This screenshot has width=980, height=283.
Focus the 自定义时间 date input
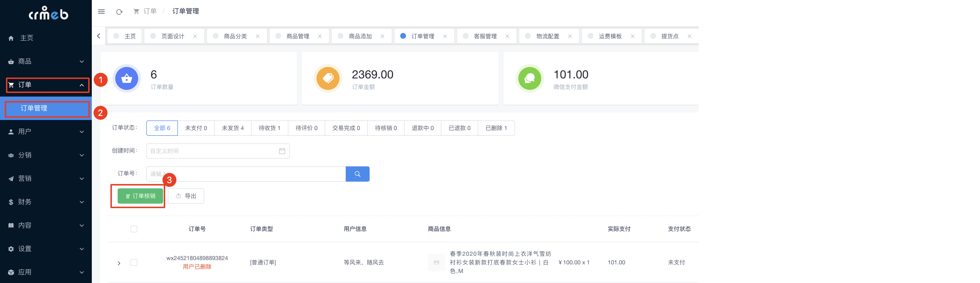coord(218,151)
